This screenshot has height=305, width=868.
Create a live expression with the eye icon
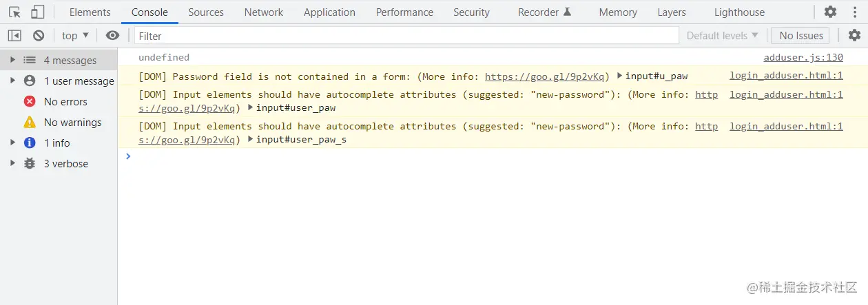click(112, 36)
